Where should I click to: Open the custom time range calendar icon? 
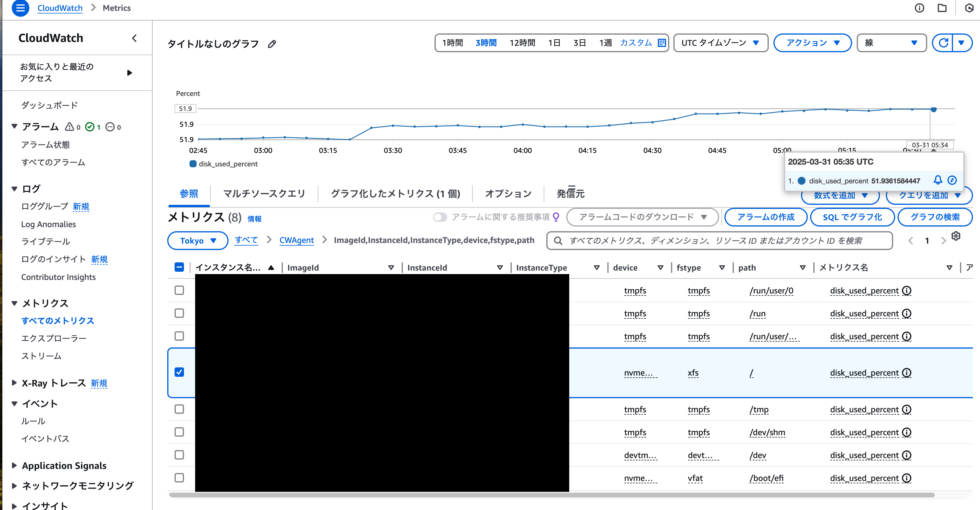point(662,43)
